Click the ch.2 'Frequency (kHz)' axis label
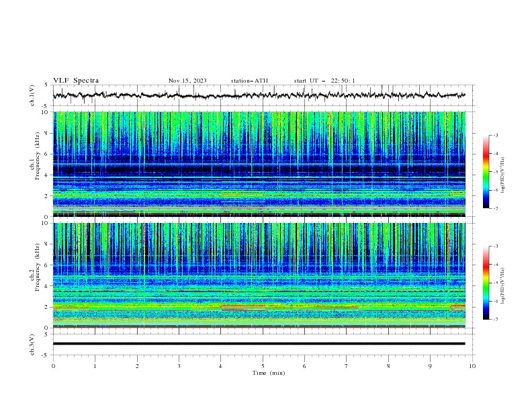Viewport: 532px width, 411px height. coord(38,267)
